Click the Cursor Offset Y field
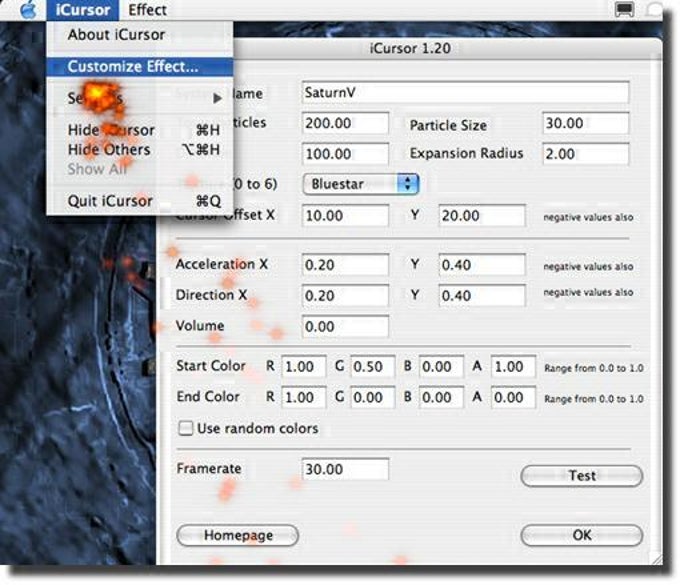This screenshot has width=680, height=585. click(482, 216)
